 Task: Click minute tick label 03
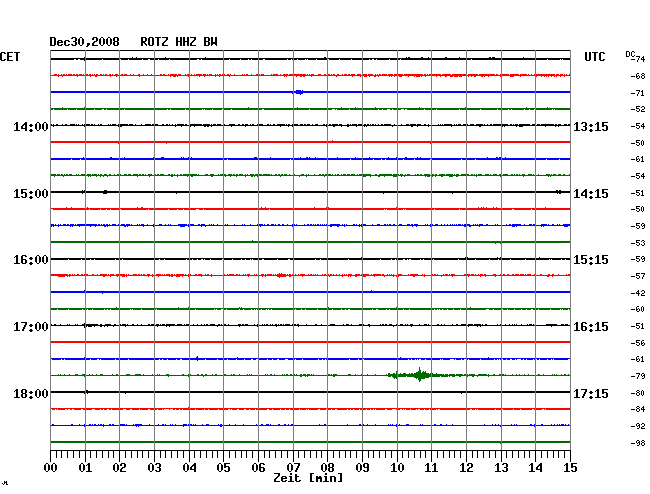155,468
